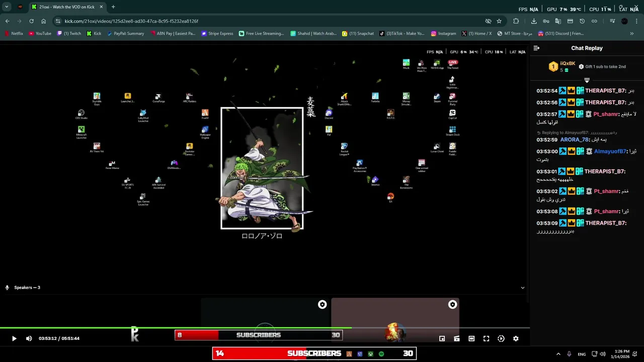Reload the browser page
Viewport: 644px width, 362px height.
(x=31, y=21)
